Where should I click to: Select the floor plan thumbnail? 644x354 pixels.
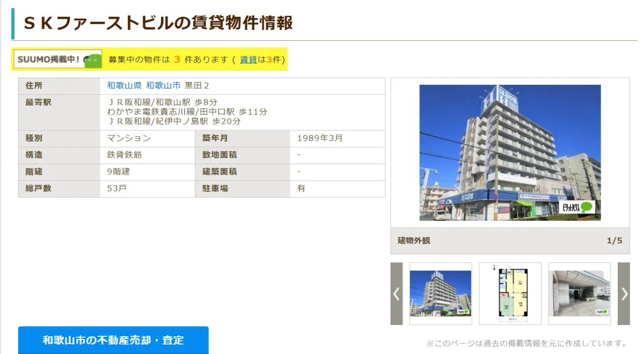[510, 293]
